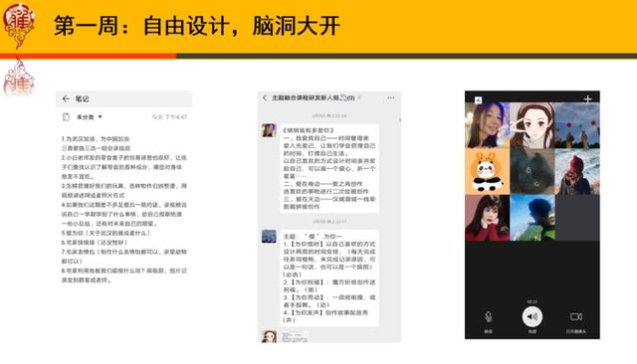Minimize the group call window icon
Viewport: 637px width, 364px height.
tap(478, 99)
